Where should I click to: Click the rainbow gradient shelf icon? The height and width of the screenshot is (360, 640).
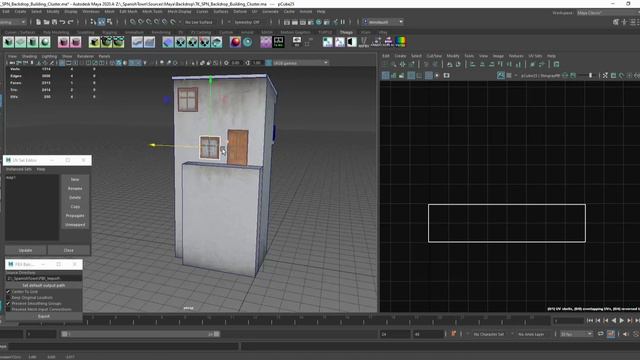(x=401, y=42)
